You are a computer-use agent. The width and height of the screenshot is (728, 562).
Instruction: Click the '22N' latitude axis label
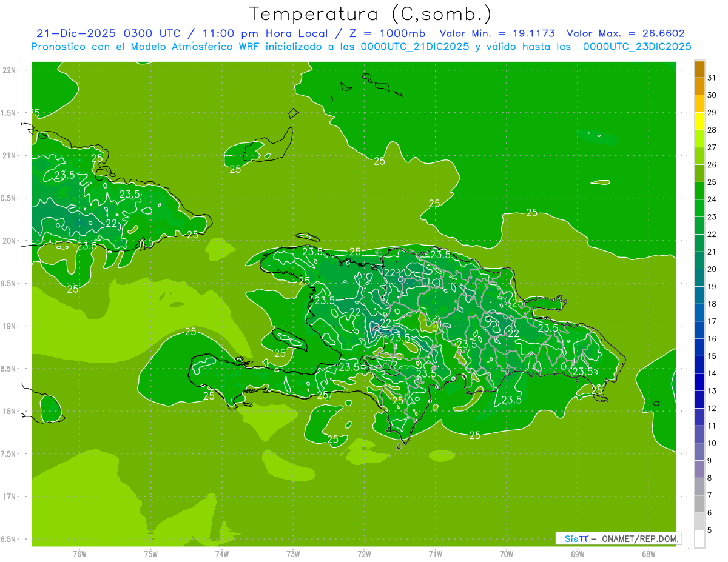click(9, 70)
